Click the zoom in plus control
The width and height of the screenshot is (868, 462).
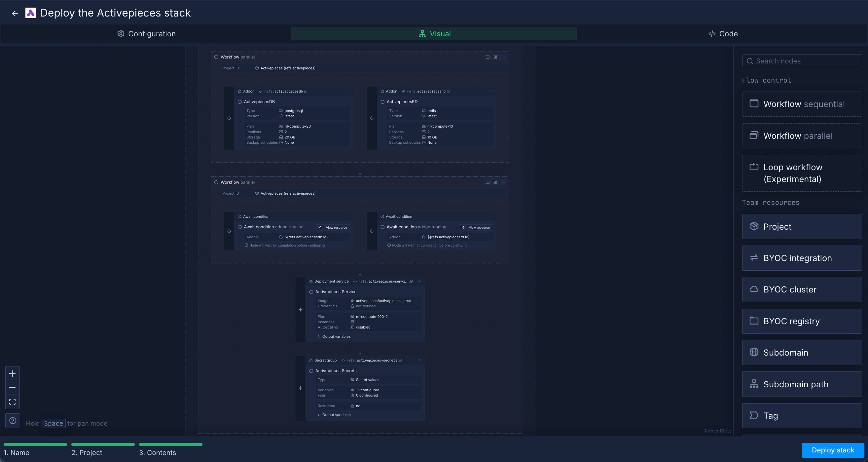click(13, 374)
